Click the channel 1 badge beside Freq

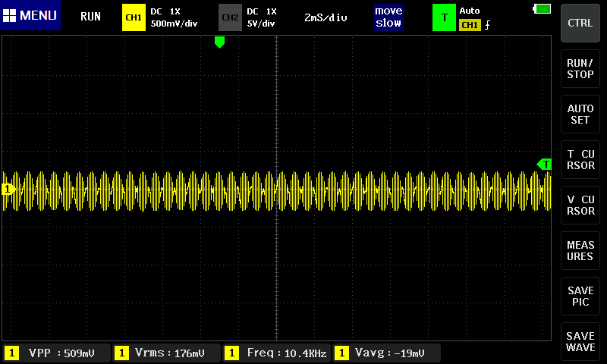click(231, 353)
